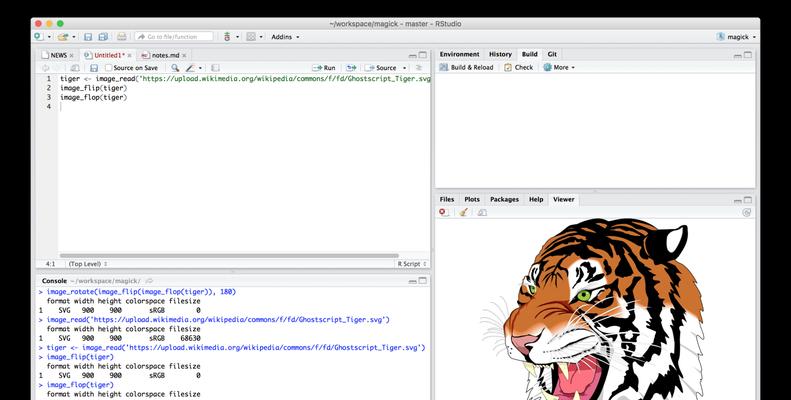
Task: Open the Help tab
Action: pos(536,199)
